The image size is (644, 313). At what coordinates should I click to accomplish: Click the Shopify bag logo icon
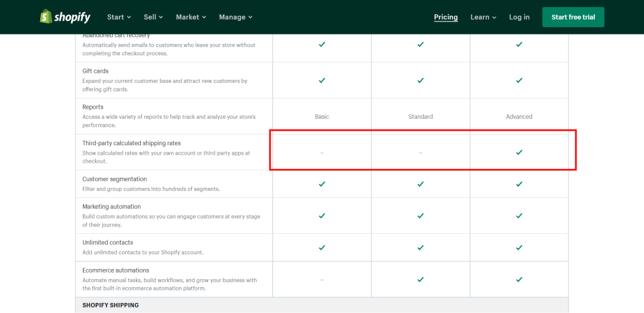tap(46, 17)
